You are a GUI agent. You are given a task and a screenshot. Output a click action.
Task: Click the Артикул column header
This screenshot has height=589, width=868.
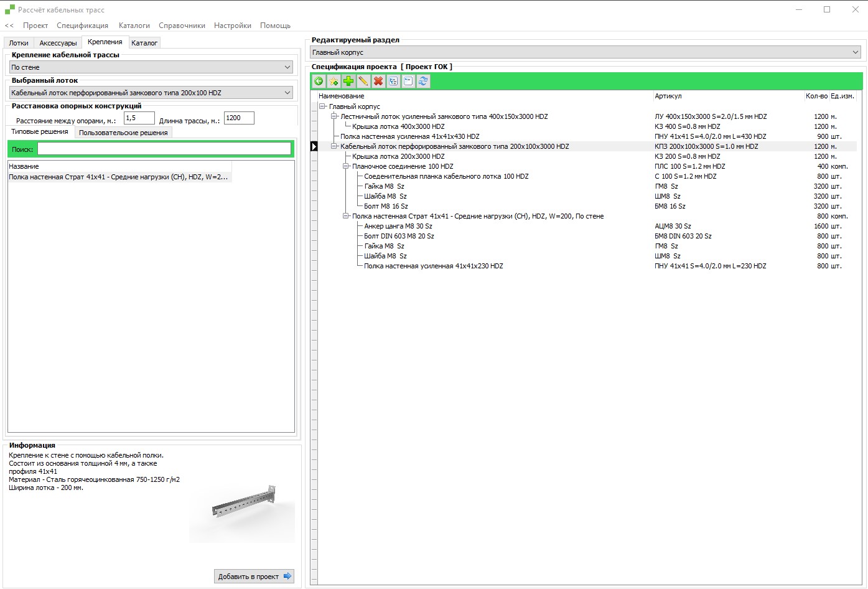(729, 96)
